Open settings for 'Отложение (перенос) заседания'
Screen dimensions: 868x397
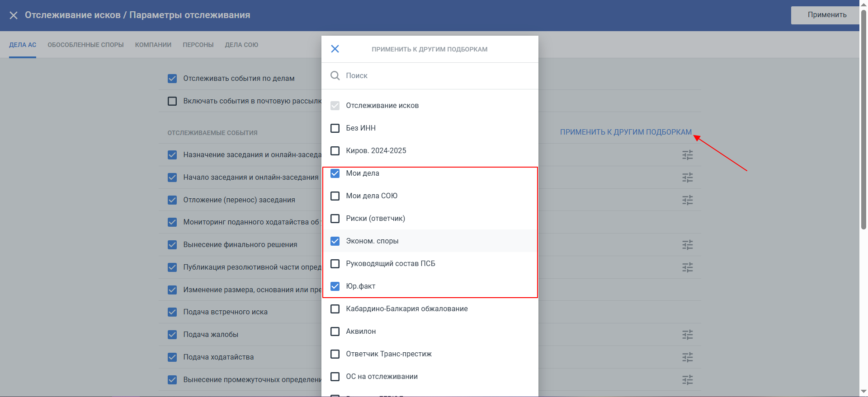coord(687,200)
